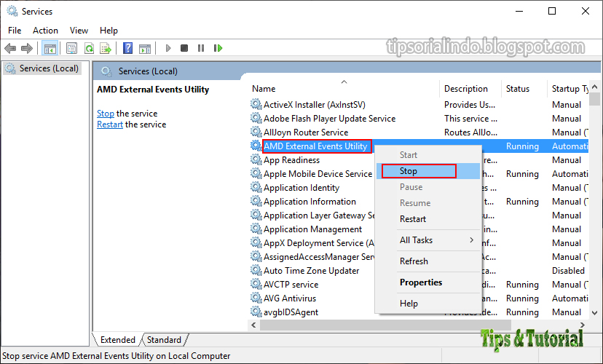Open the Properties toolbar icon
603x364 pixels.
71,49
